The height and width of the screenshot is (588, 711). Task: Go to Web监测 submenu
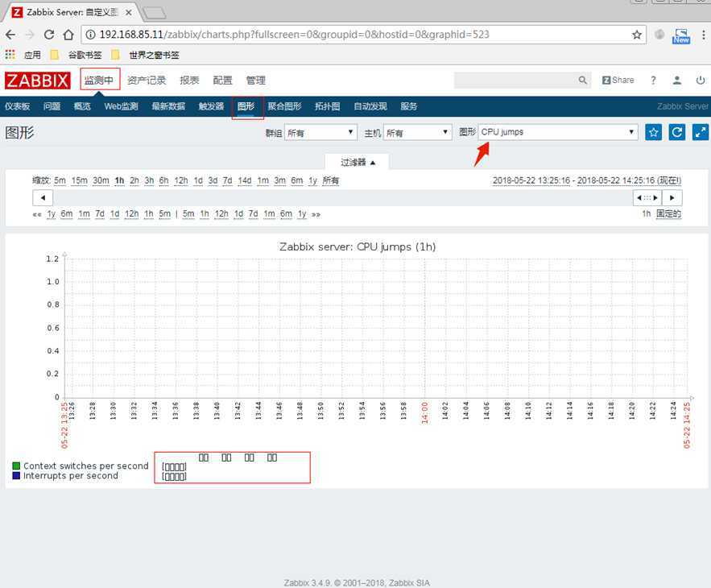tap(121, 106)
